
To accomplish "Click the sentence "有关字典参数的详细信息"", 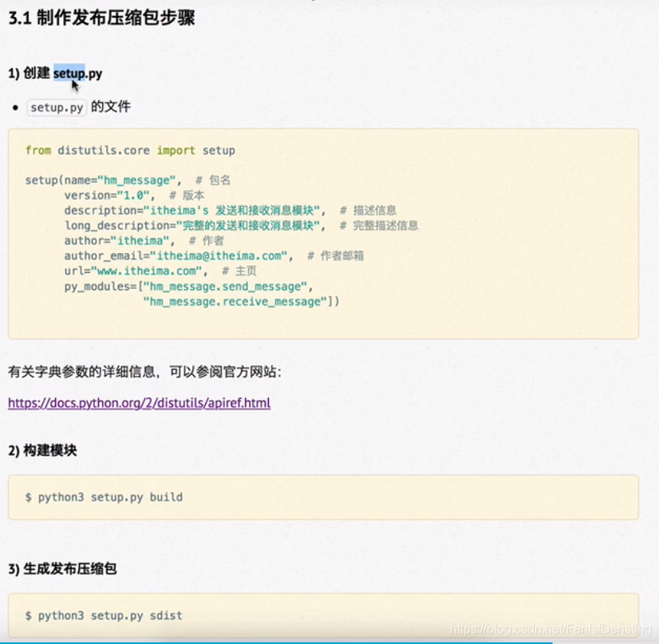I will [82, 372].
